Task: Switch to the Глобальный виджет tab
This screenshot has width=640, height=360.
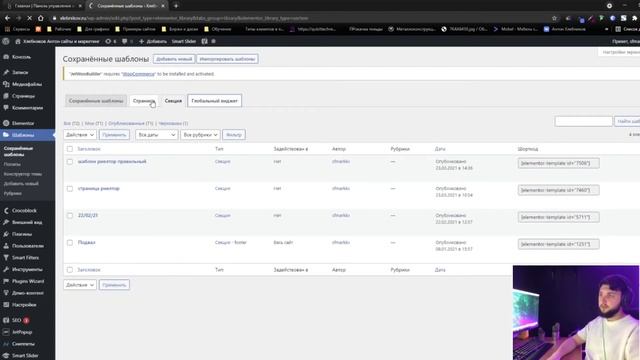Action: coord(214,101)
